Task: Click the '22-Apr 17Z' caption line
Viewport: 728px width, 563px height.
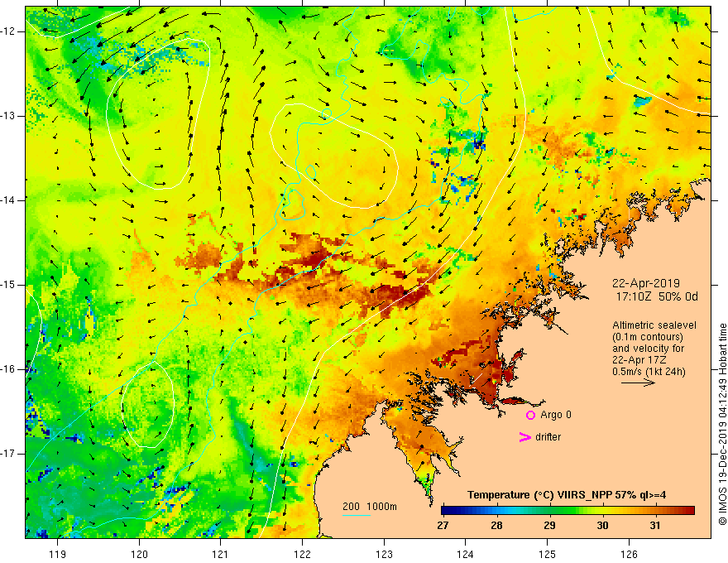Action: [639, 360]
